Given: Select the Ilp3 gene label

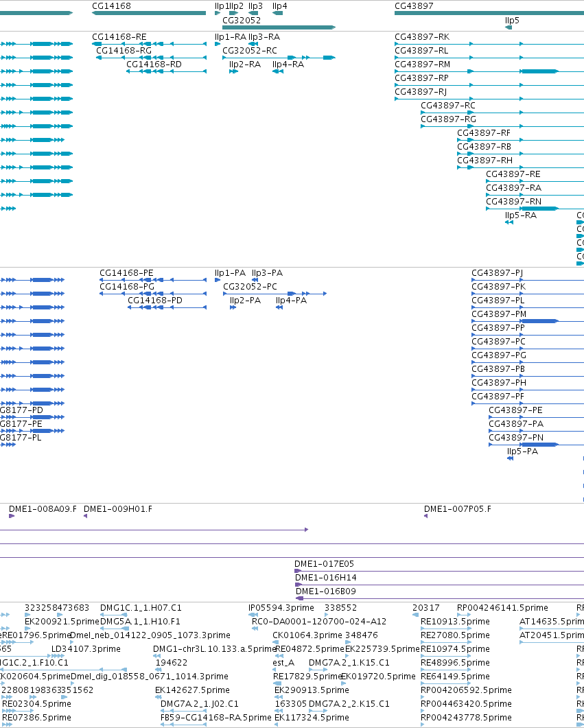Looking at the screenshot, I should pos(255,6).
